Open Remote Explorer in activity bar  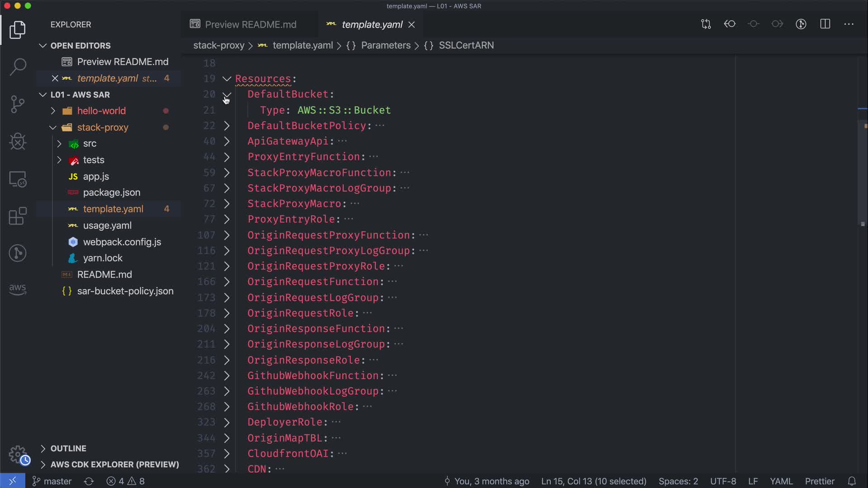coord(18,179)
